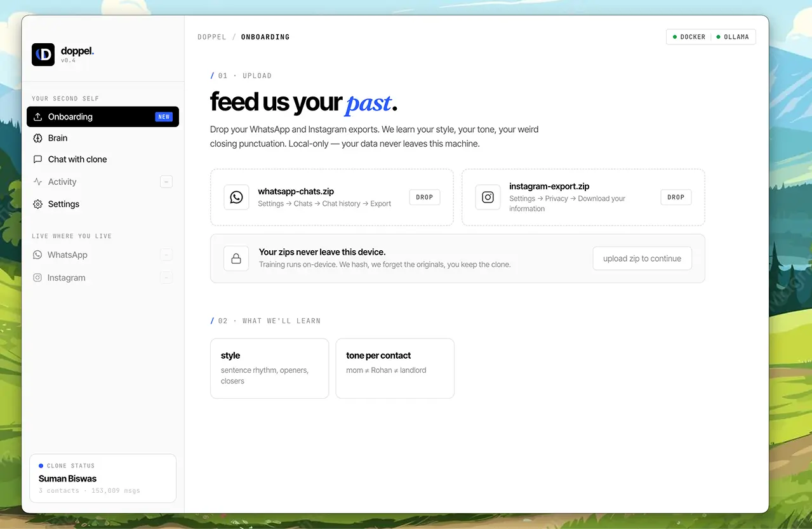Open Onboarding in the sidebar

[103, 117]
